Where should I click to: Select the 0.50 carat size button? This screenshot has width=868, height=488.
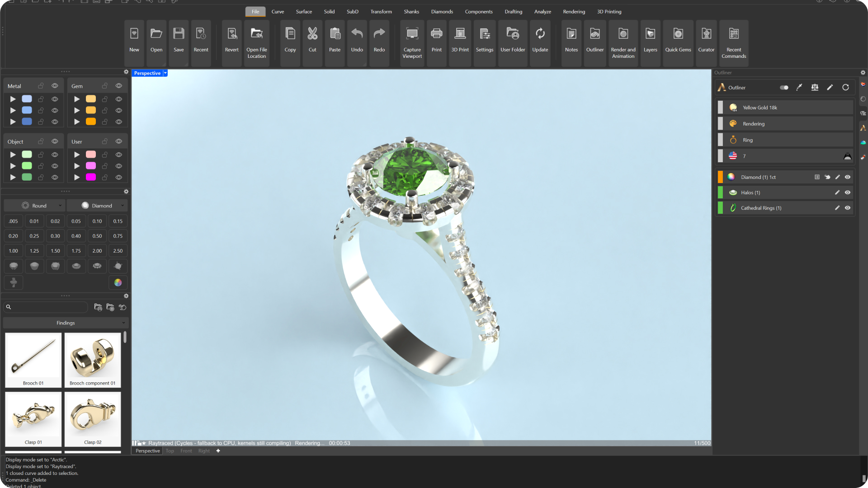(97, 236)
